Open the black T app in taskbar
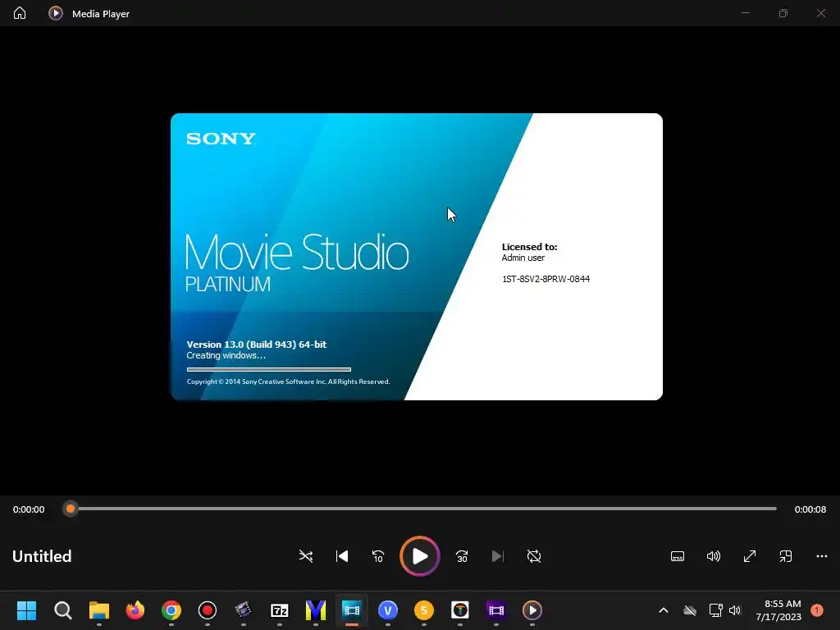Image resolution: width=840 pixels, height=630 pixels. pyautogui.click(x=460, y=610)
